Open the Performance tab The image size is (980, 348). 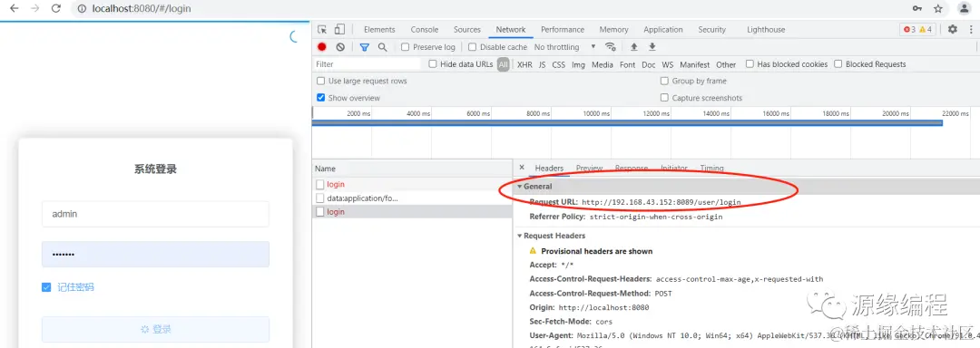click(563, 29)
